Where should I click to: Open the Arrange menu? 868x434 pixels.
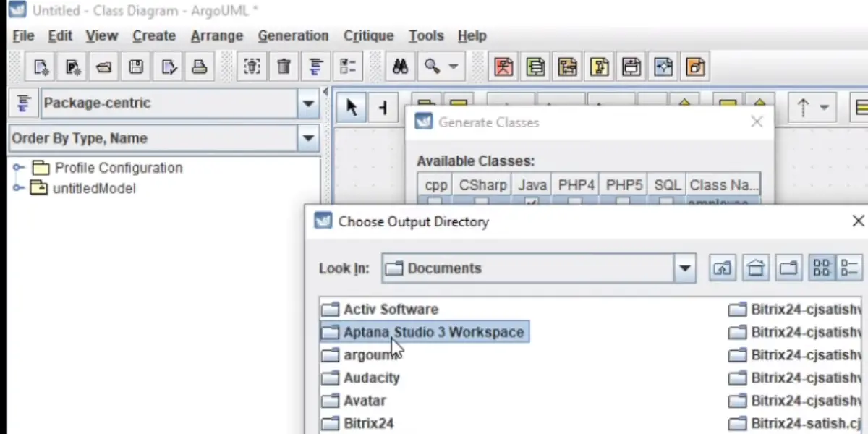[x=217, y=35]
